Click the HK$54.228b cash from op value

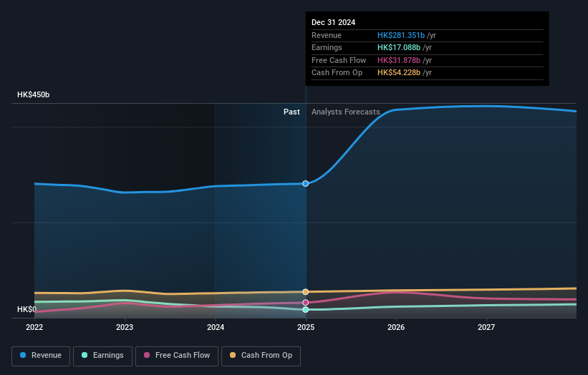399,73
